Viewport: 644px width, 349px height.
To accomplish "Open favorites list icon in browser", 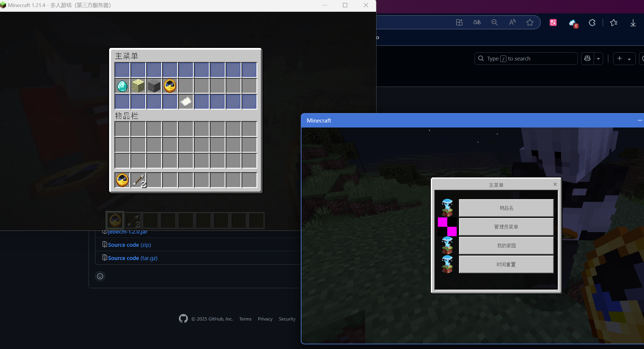I will pyautogui.click(x=614, y=23).
